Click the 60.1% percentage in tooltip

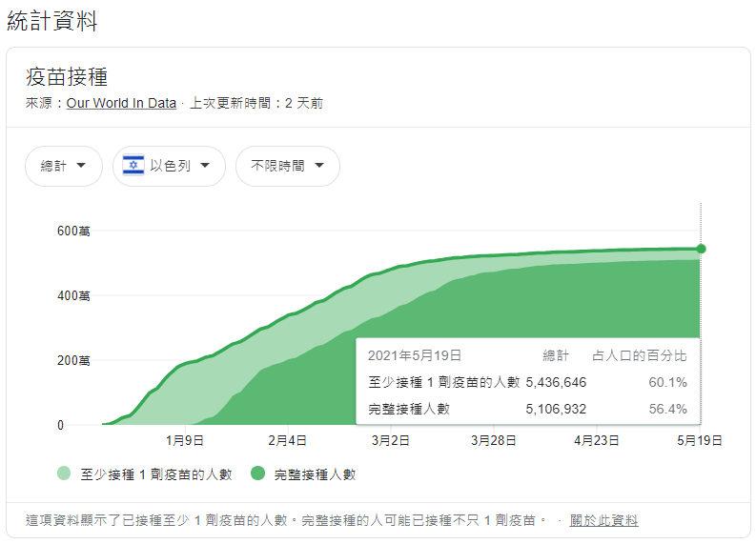point(667,383)
